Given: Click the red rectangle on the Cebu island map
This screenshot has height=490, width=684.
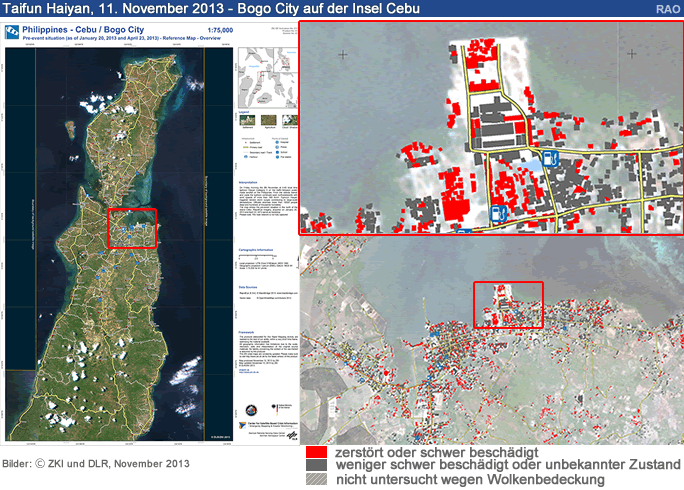Looking at the screenshot, I should [132, 227].
